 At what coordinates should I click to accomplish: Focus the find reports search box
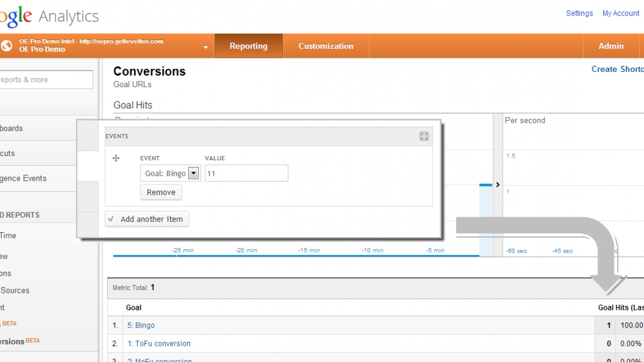(46, 79)
